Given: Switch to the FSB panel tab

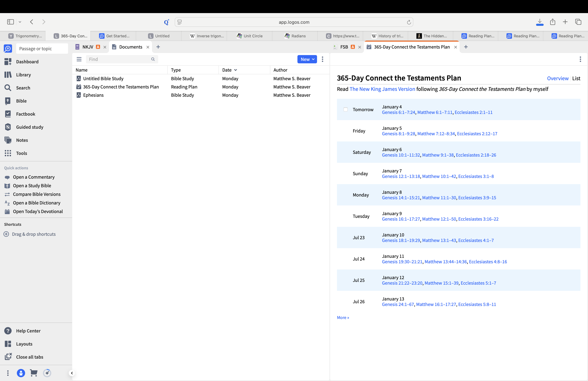Looking at the screenshot, I should coord(344,47).
